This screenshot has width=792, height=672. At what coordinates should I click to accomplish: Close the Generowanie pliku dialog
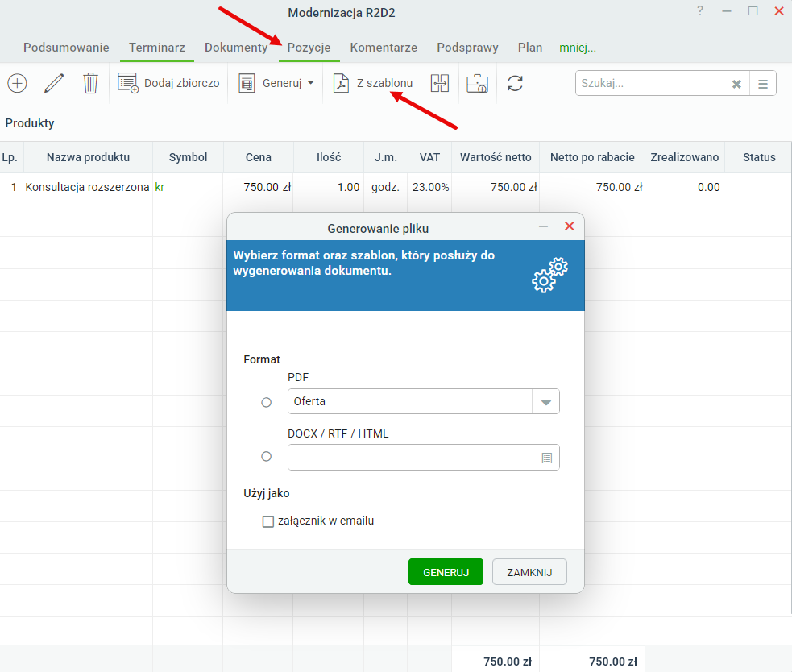tap(570, 226)
